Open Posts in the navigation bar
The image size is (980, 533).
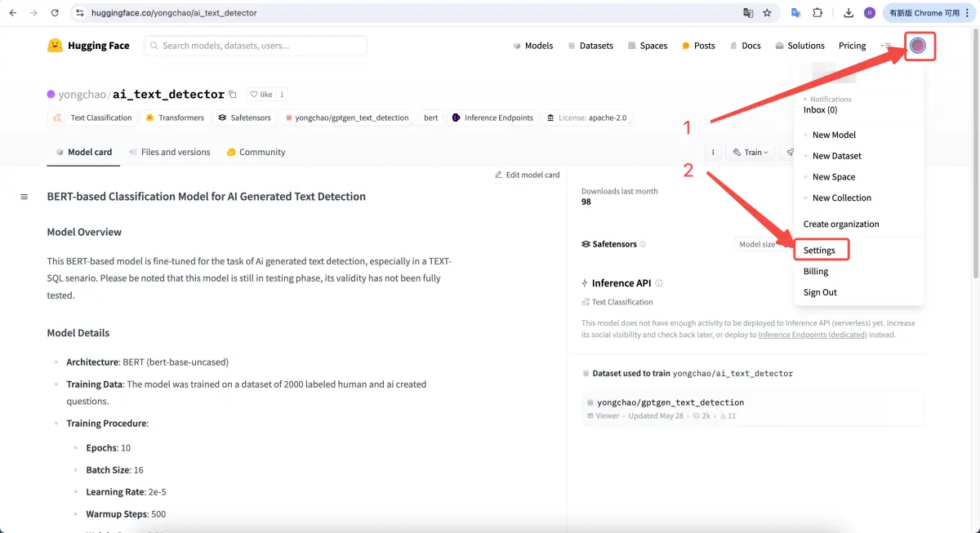(x=698, y=46)
